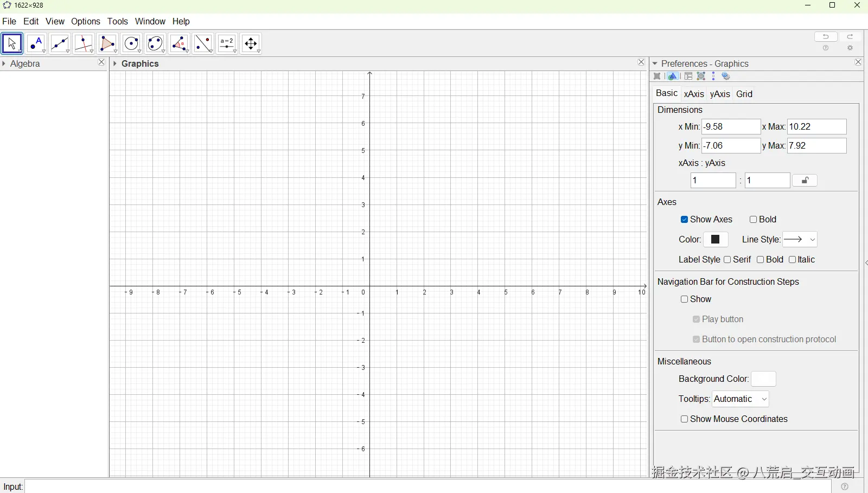The height and width of the screenshot is (493, 868).
Task: Open Defaults preferences icon in Preferences toolbar
Action: tap(658, 76)
